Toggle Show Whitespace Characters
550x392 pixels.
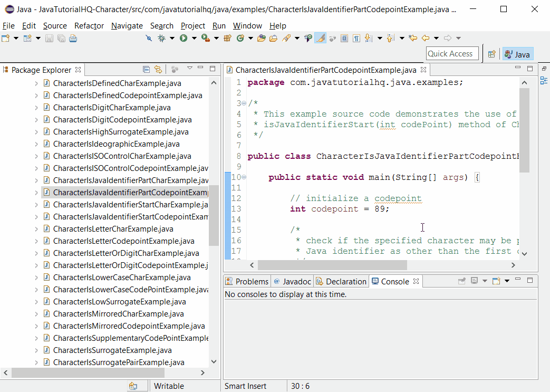point(356,37)
